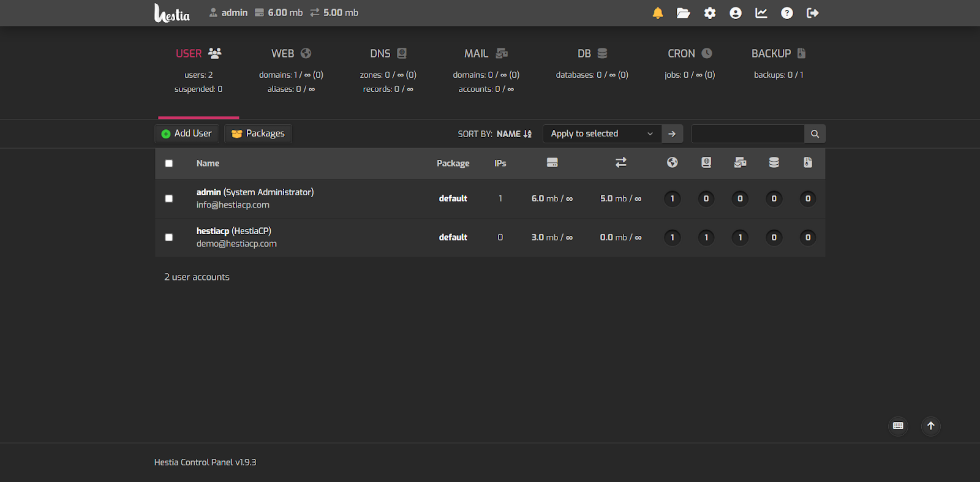980x482 pixels.
Task: Show keyboard shortcuts icon
Action: (898, 426)
